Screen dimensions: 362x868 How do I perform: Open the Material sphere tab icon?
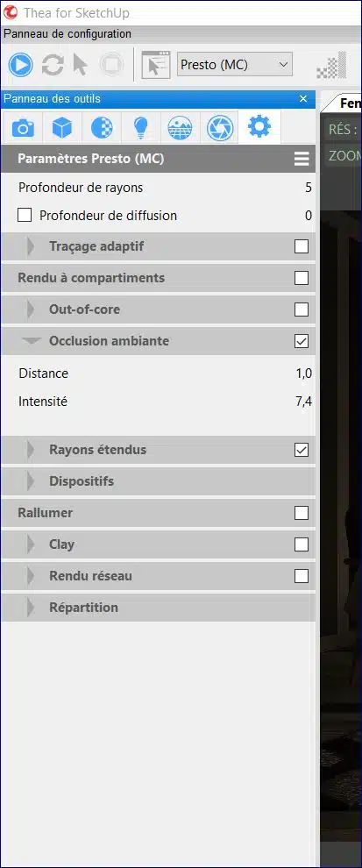point(102,128)
